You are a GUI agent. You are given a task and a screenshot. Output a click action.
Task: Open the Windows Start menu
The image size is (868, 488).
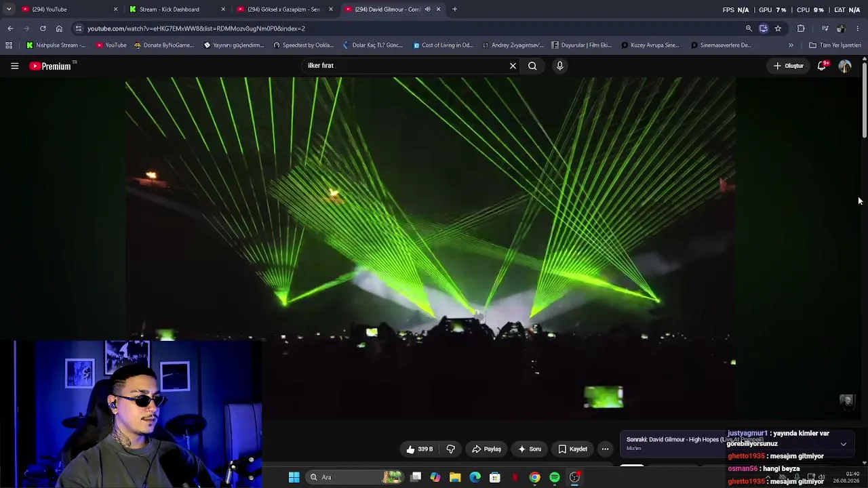(294, 477)
